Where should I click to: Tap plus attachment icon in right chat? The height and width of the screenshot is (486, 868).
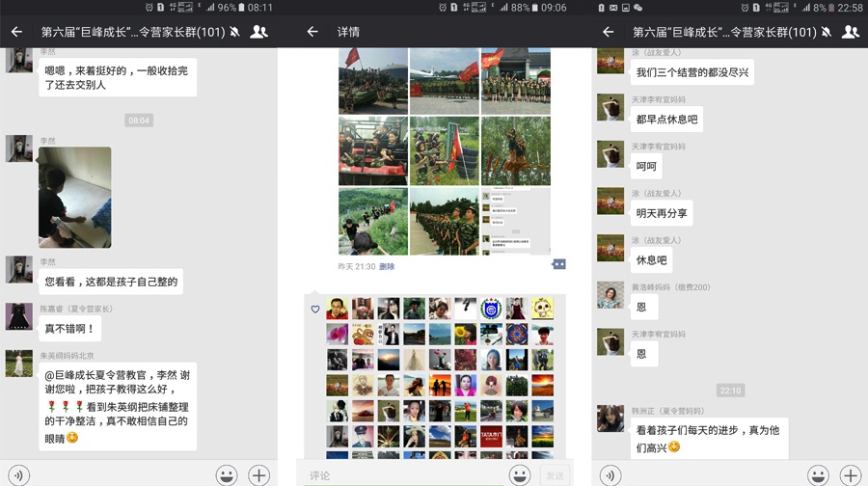point(850,474)
